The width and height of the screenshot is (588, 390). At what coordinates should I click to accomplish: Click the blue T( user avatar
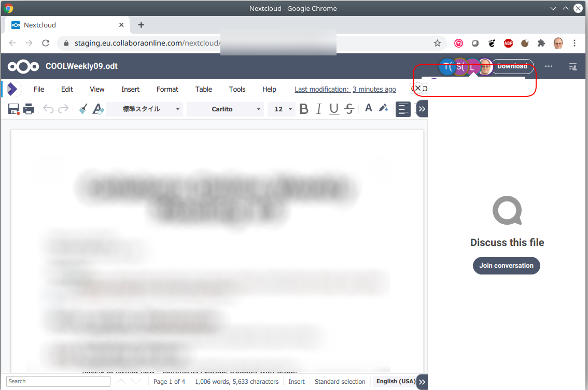click(x=447, y=67)
